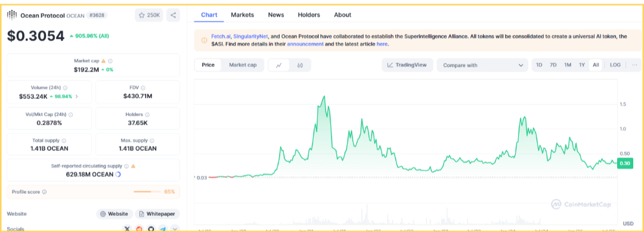Click the Profile score progress bar

147,192
